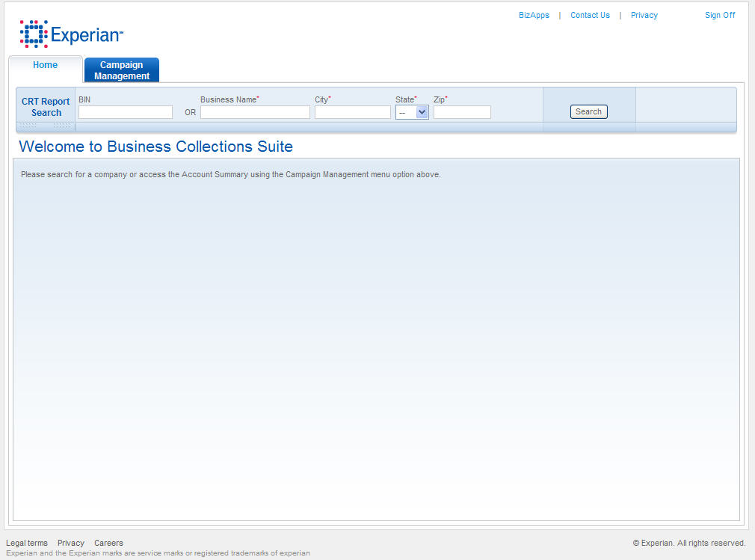
Task: Open Legal terms in the footer
Action: [27, 543]
